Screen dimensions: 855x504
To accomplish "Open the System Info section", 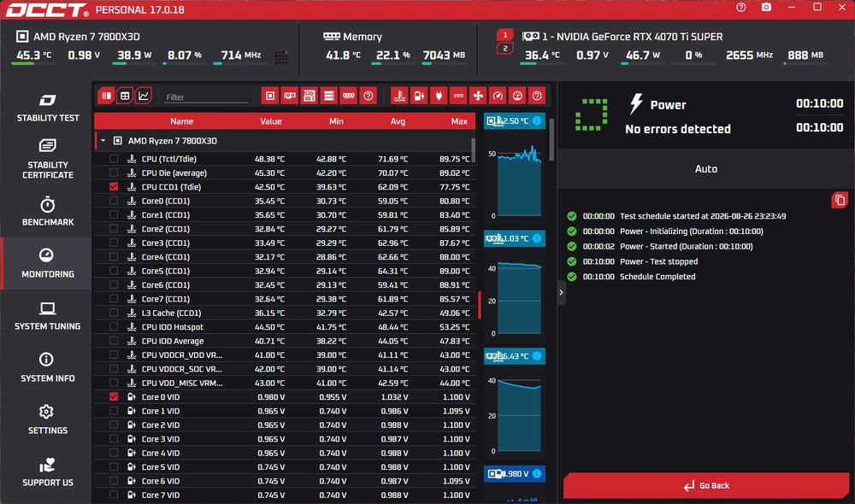I will pyautogui.click(x=47, y=368).
